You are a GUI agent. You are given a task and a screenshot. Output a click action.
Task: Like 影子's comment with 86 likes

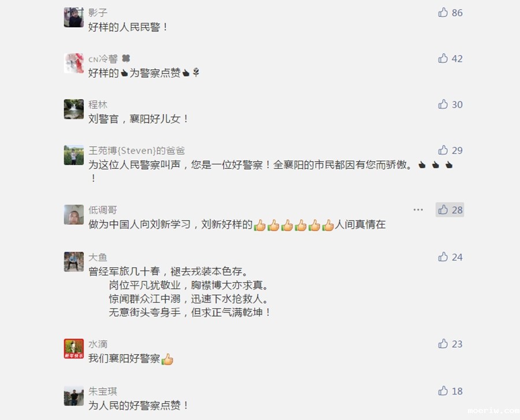(450, 13)
